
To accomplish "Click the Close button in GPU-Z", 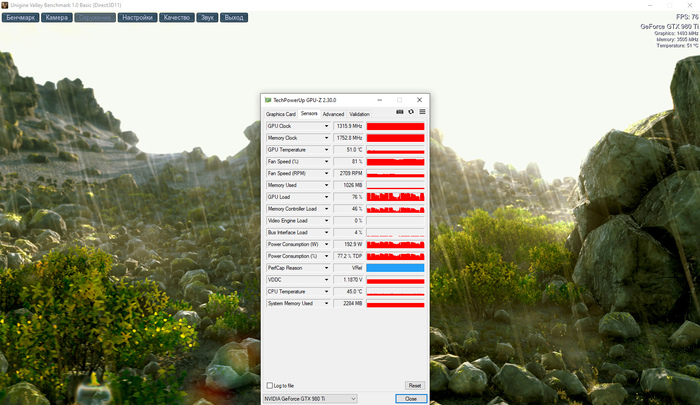I will 411,399.
